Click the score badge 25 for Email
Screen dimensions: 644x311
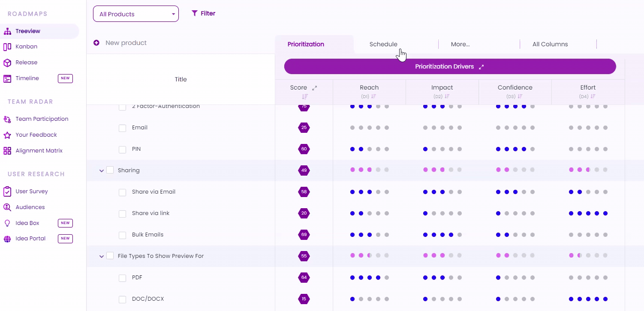tap(304, 128)
